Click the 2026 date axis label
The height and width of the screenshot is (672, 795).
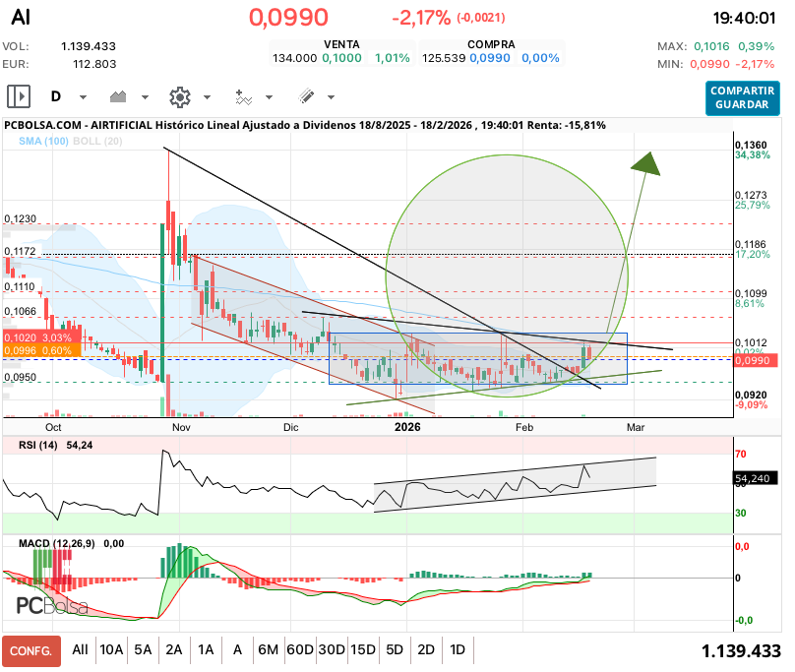click(407, 427)
